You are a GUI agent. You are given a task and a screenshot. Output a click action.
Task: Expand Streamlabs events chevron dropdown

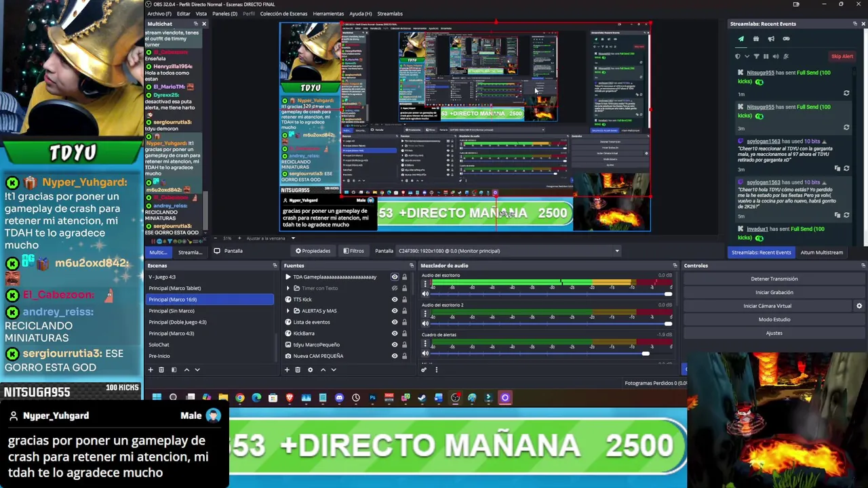[747, 56]
